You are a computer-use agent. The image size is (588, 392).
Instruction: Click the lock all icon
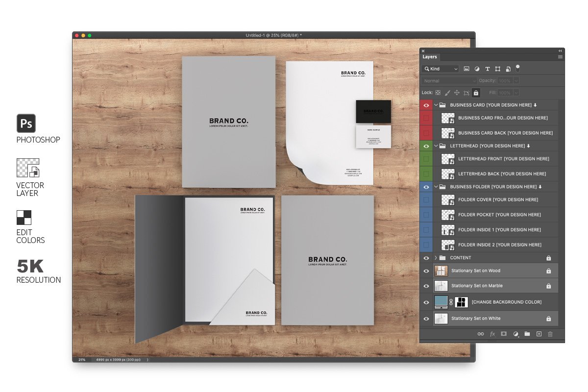click(x=475, y=93)
